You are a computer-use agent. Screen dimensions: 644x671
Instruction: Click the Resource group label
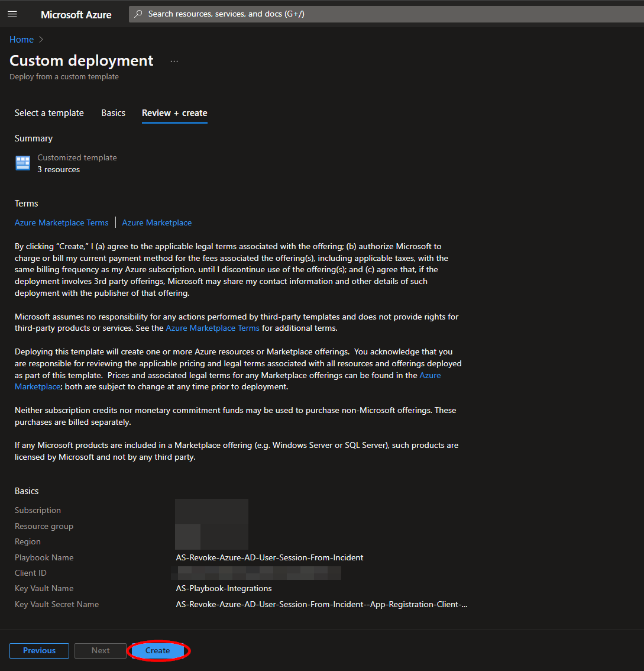point(44,526)
